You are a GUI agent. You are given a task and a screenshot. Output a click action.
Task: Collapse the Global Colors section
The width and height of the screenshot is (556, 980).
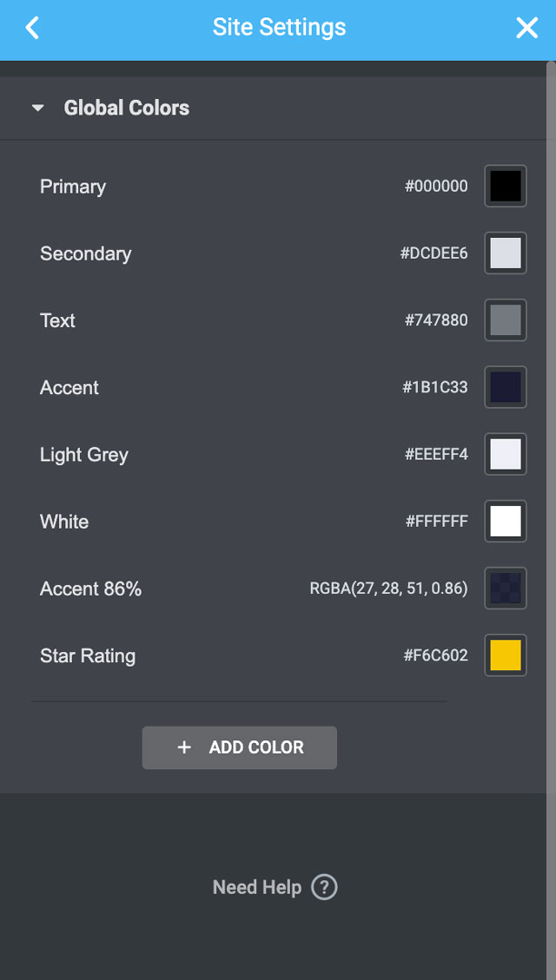click(37, 109)
